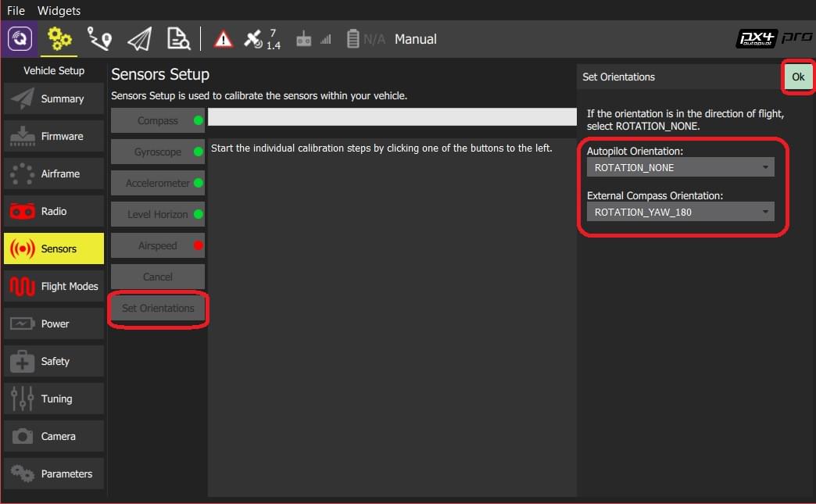Open the Summary setup page
The image size is (816, 504).
pos(54,98)
